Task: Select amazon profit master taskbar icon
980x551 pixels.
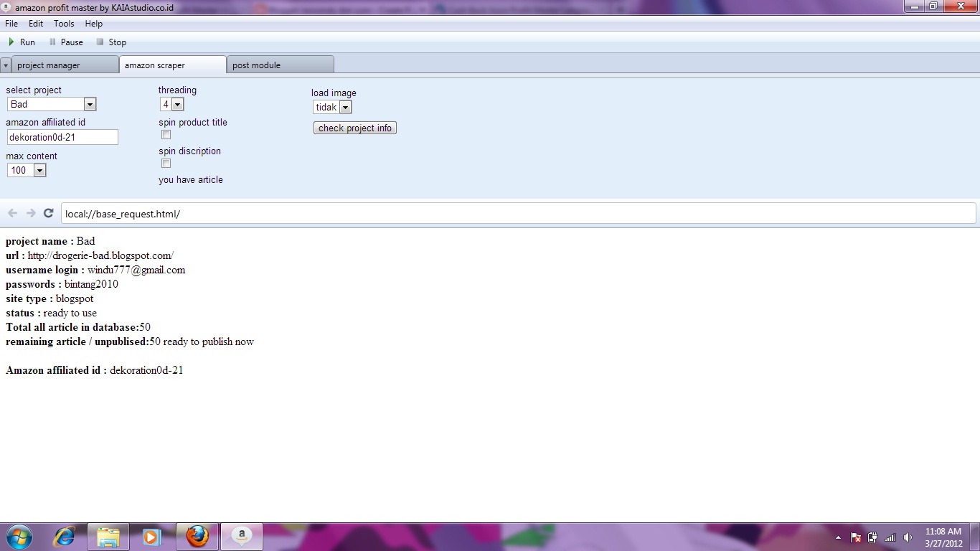Action: 242,537
